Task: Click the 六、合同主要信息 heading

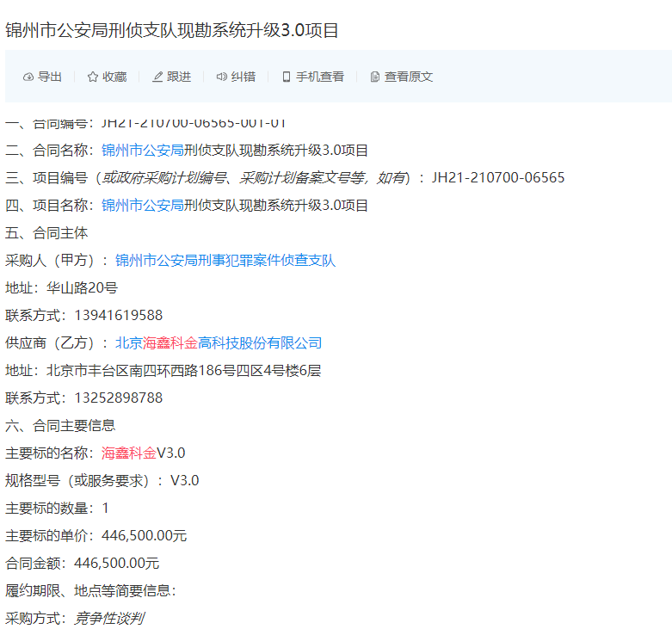Action: pyautogui.click(x=60, y=426)
